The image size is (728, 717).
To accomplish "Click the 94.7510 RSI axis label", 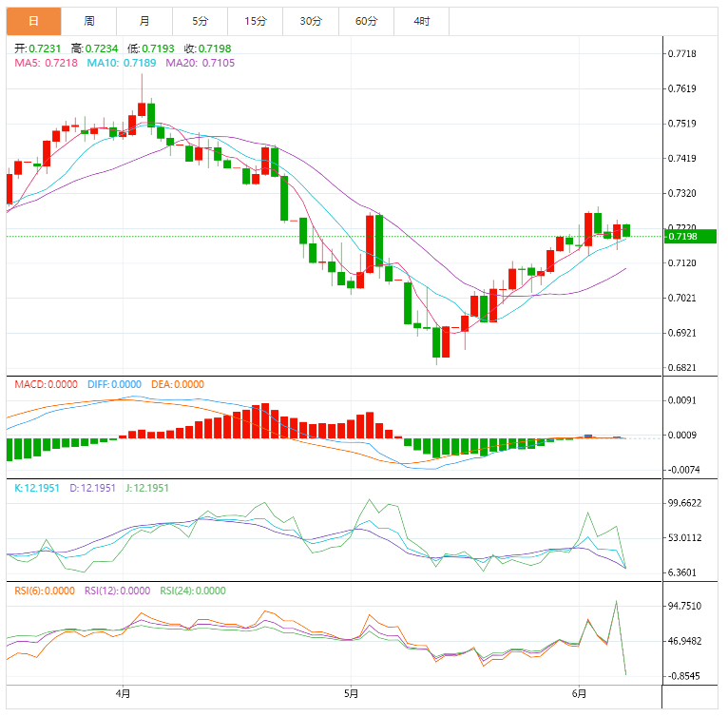I will (684, 606).
